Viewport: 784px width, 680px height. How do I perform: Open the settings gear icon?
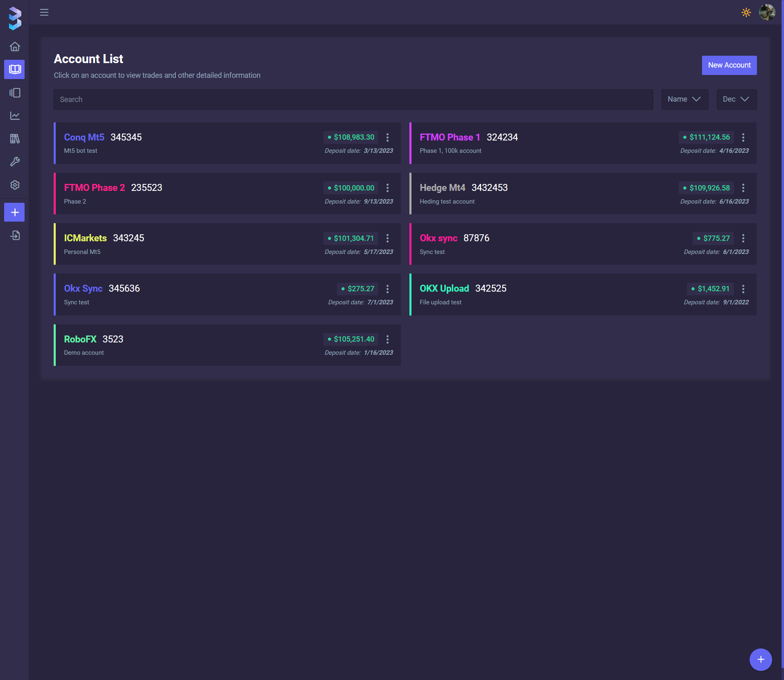coord(15,185)
